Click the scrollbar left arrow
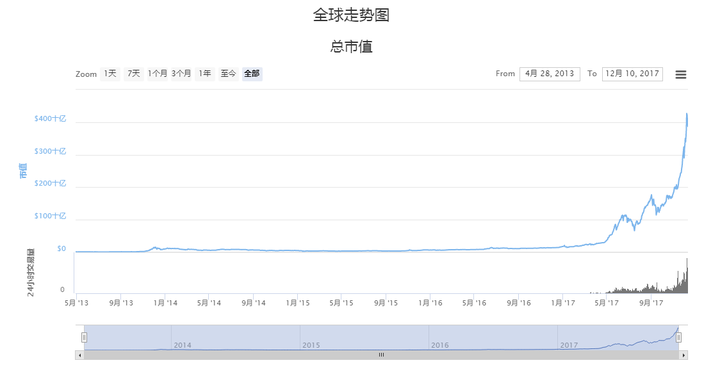720x365 pixels. (80, 355)
